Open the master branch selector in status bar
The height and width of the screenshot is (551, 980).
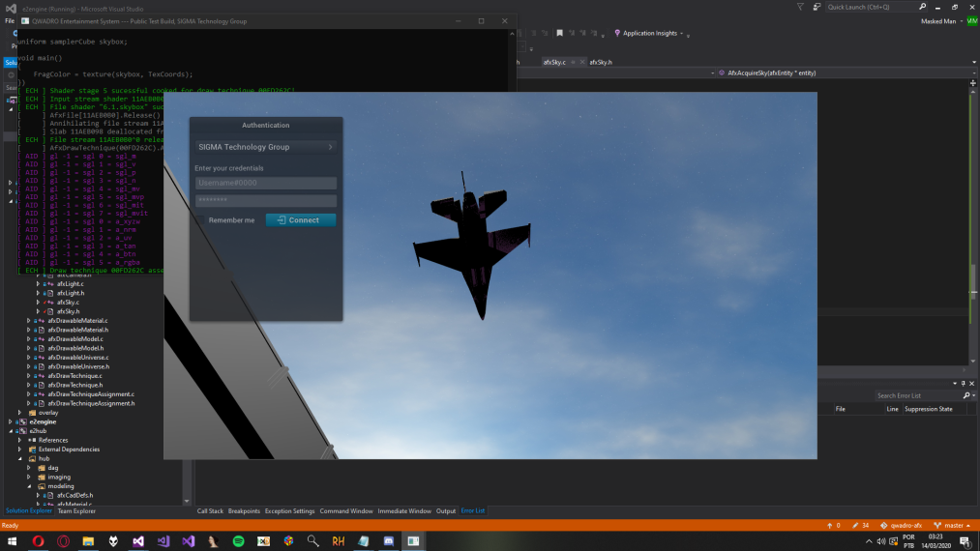[953, 526]
